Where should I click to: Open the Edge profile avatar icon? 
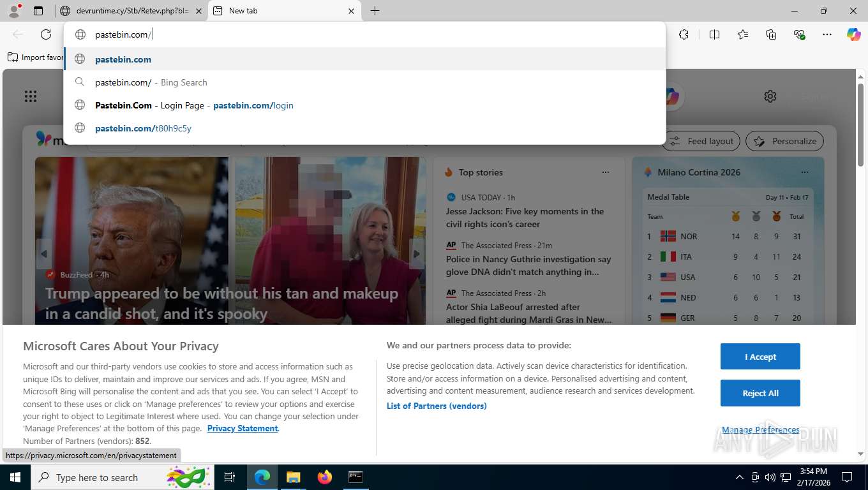tap(14, 10)
